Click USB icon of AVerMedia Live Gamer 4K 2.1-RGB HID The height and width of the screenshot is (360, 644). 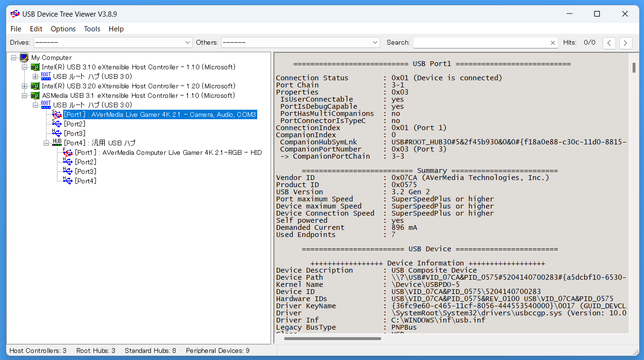click(67, 152)
